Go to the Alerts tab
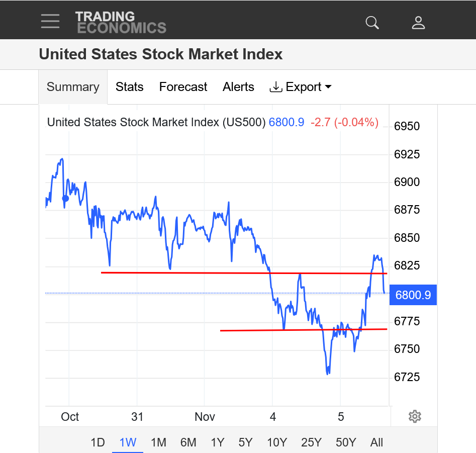Screen dimensions: 476x453 (x=238, y=87)
